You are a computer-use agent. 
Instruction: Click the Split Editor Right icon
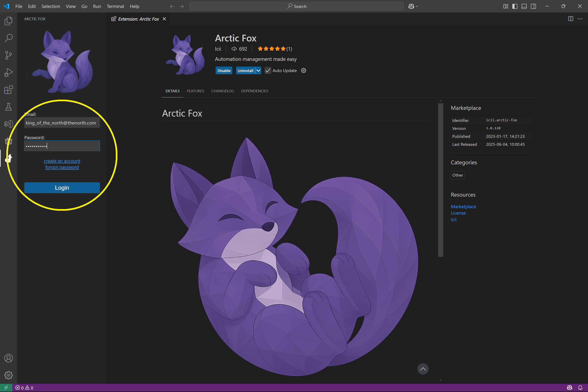click(570, 19)
